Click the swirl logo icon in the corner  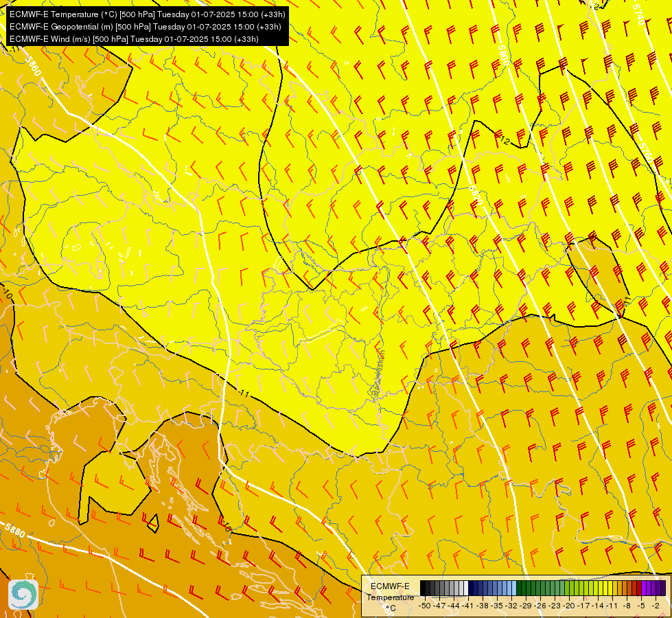click(23, 594)
